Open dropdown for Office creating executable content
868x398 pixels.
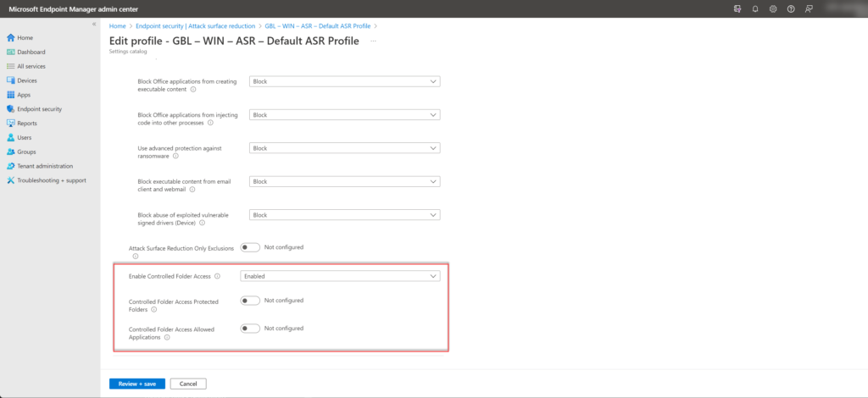[x=344, y=81]
